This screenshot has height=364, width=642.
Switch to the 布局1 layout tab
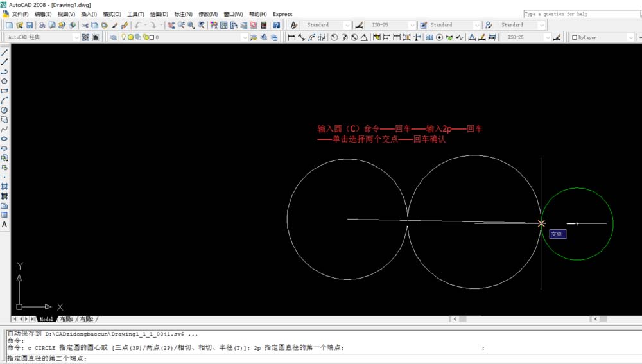[66, 319]
